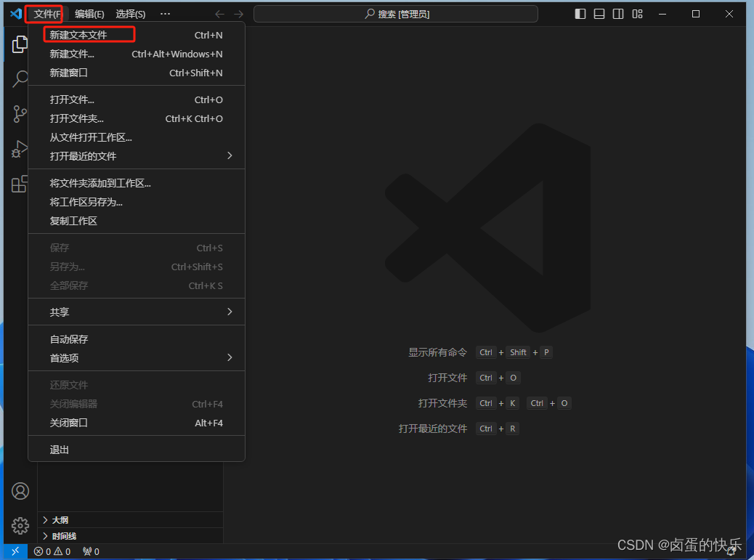Viewport: 754px width, 560px height.
Task: Open the Source Control view
Action: click(x=20, y=114)
